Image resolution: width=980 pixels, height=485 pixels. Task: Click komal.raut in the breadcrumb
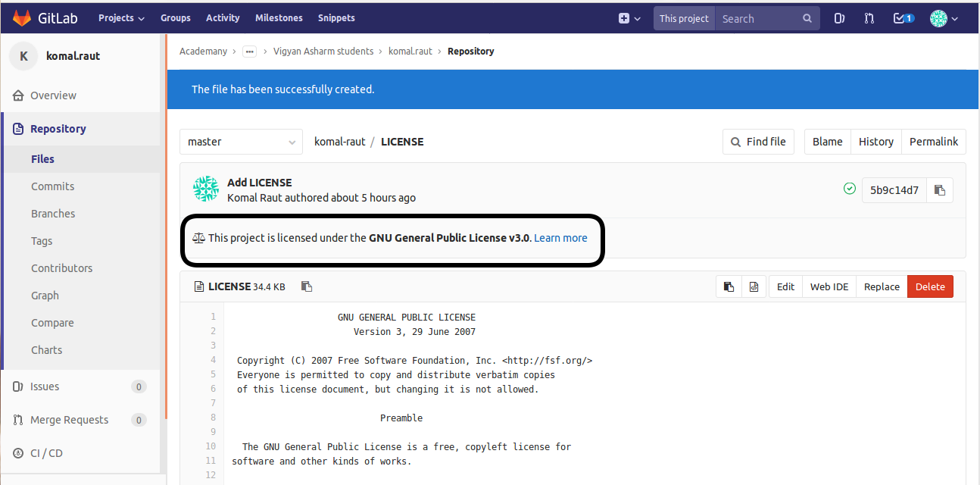[x=410, y=52]
